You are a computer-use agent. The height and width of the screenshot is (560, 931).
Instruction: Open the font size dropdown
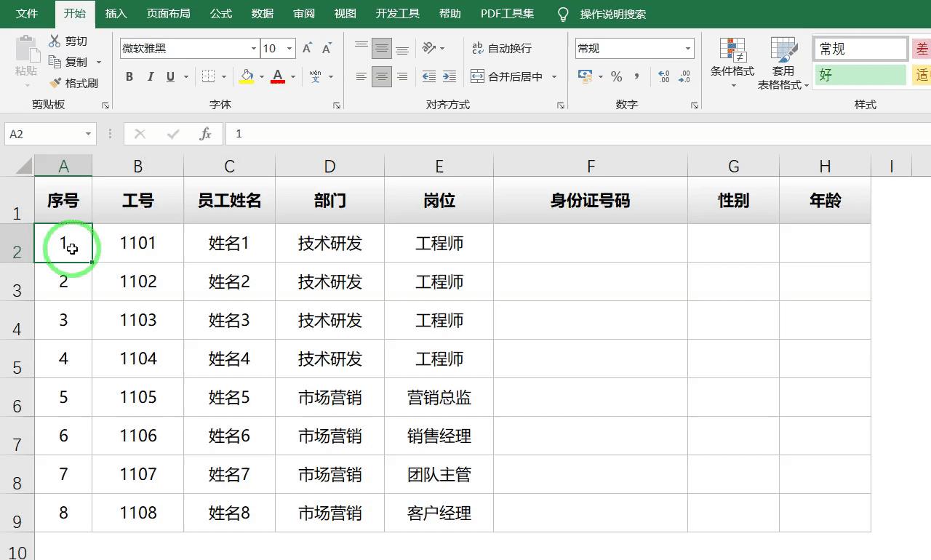click(287, 48)
